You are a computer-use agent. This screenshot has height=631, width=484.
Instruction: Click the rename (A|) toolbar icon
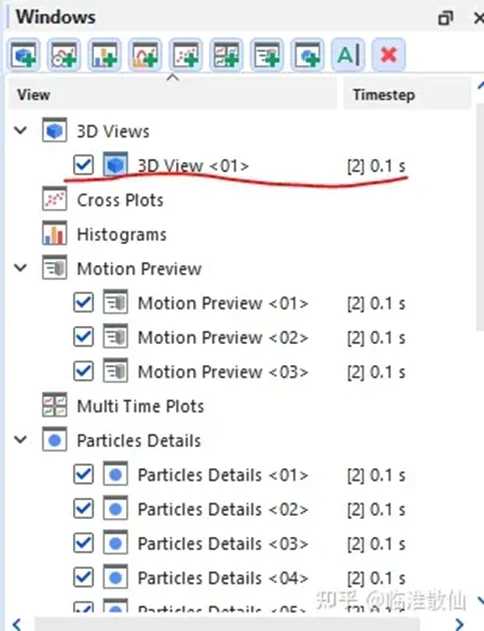[348, 54]
